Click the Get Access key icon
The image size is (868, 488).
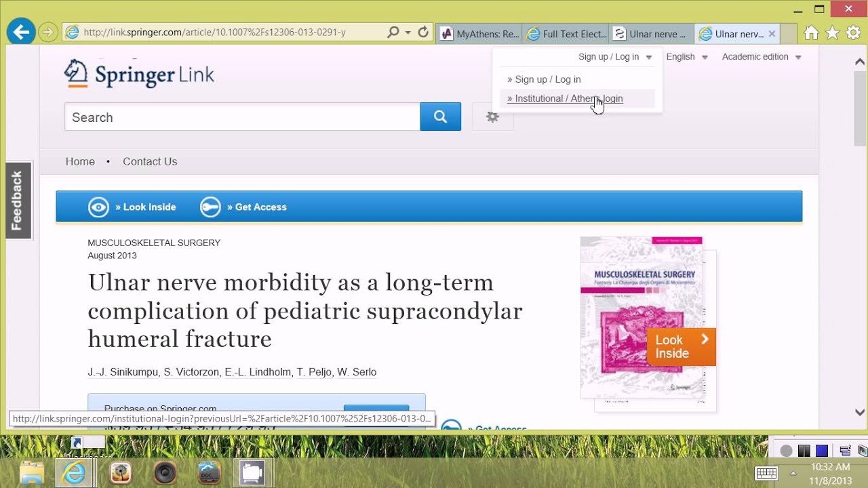(210, 207)
